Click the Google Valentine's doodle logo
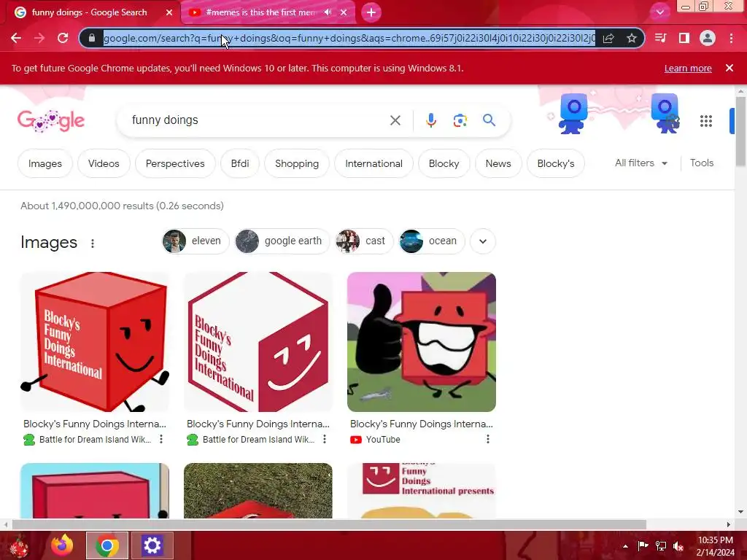Screen dimensions: 747x560 pyautogui.click(x=51, y=121)
